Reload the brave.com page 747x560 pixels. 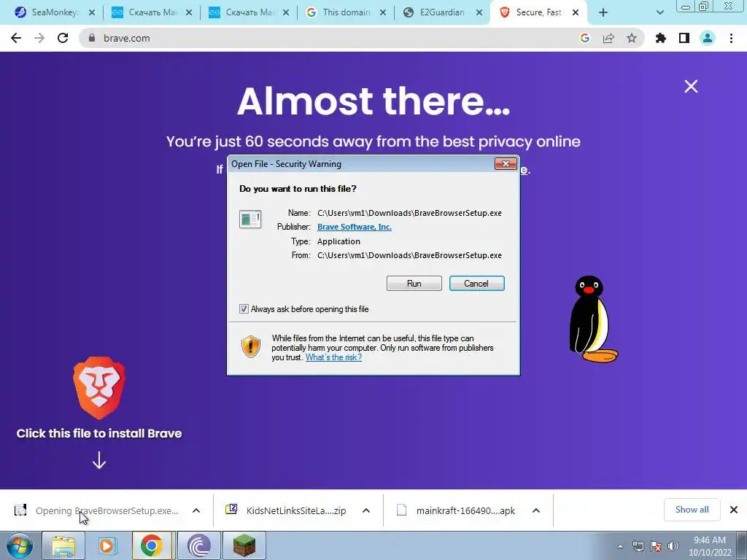(x=63, y=38)
